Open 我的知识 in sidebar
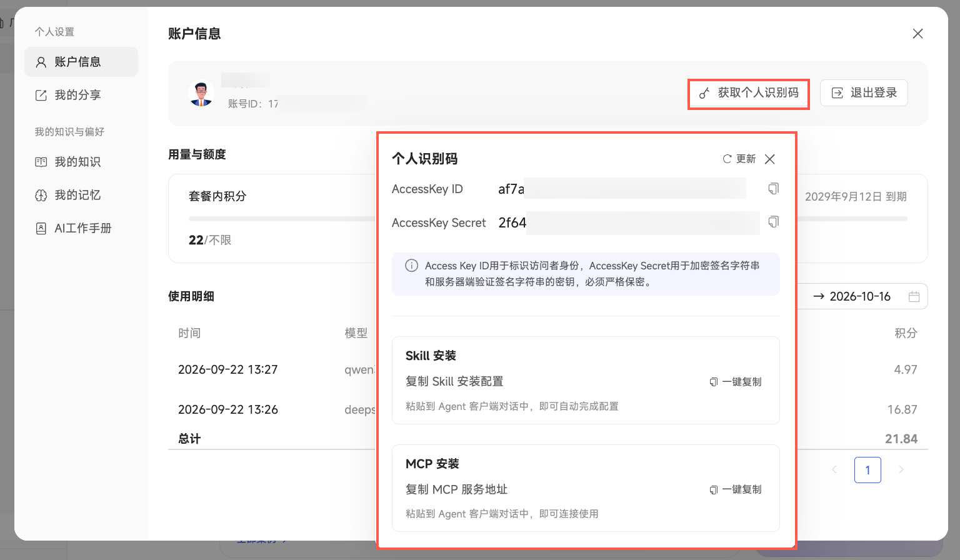Viewport: 960px width, 560px height. click(x=81, y=162)
